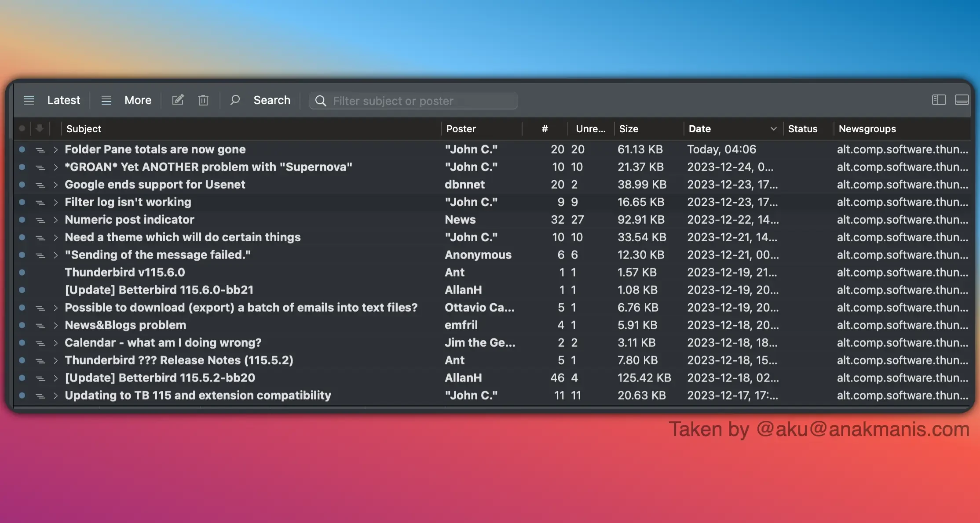The image size is (980, 523).
Task: Click the read-status column header dot
Action: [x=22, y=129]
